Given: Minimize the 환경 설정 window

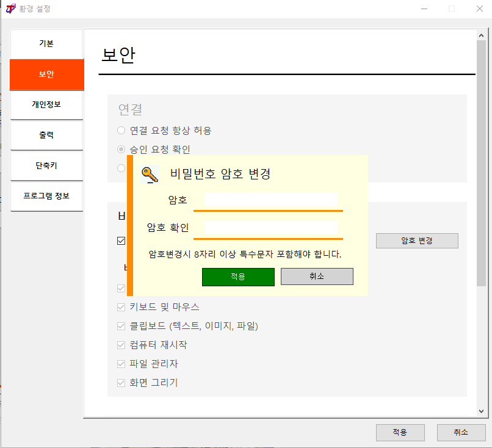Looking at the screenshot, I should (424, 9).
